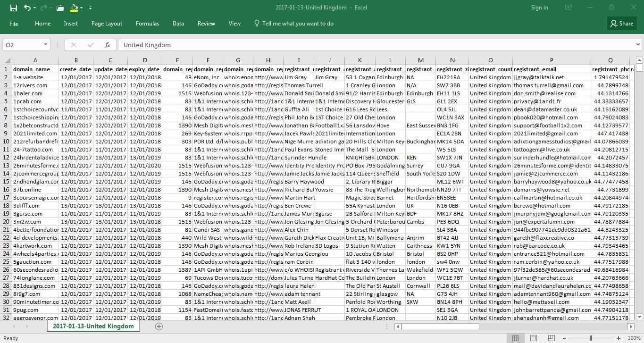Switch to the Data ribbon tab
The image size is (644, 343).
[x=178, y=24]
